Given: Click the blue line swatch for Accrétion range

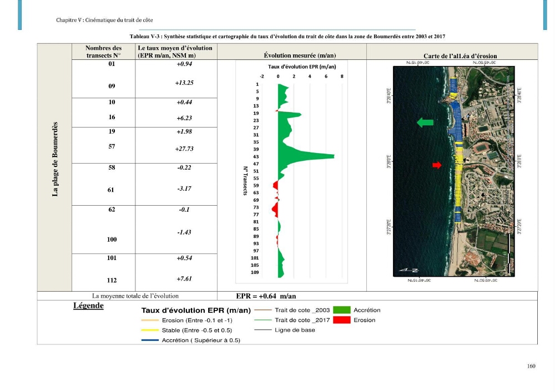Looking at the screenshot, I should pyautogui.click(x=150, y=340).
